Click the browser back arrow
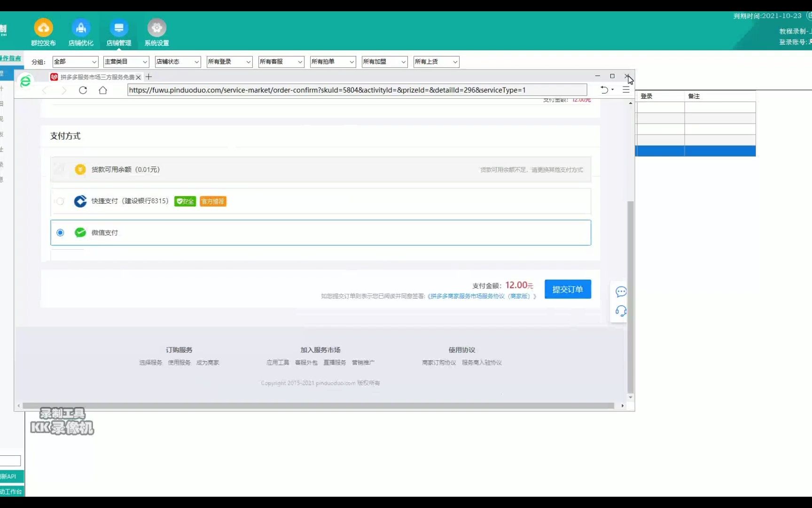Image resolution: width=812 pixels, height=508 pixels. (x=45, y=90)
